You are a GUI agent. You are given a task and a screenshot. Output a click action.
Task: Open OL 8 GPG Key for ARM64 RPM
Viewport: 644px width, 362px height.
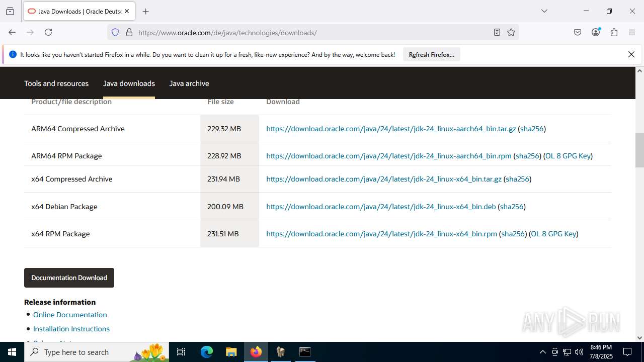[x=568, y=156]
